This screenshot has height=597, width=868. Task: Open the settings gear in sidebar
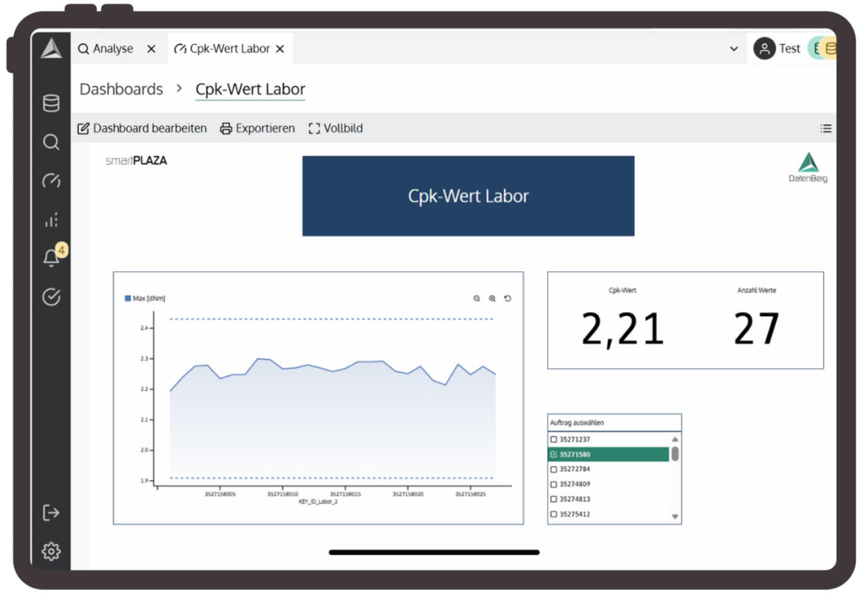(x=51, y=551)
